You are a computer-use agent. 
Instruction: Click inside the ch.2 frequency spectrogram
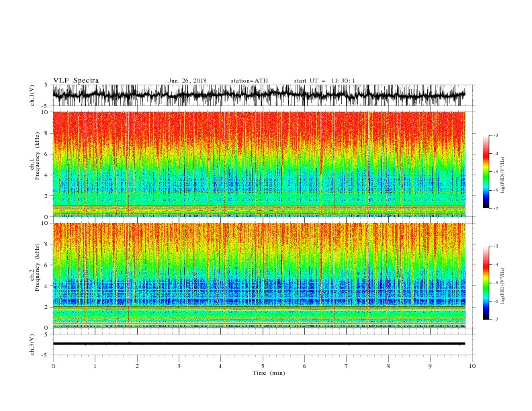click(x=259, y=275)
